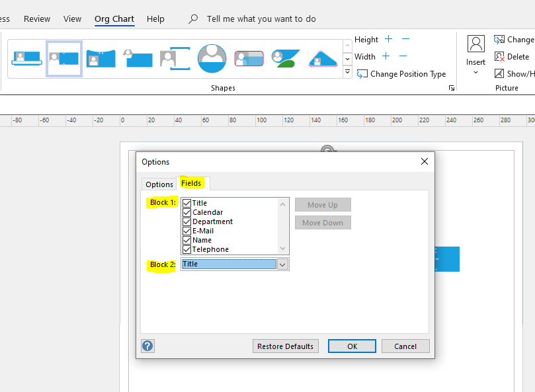Select the Belt org chart shape style
The height and width of the screenshot is (392, 535).
click(26, 58)
